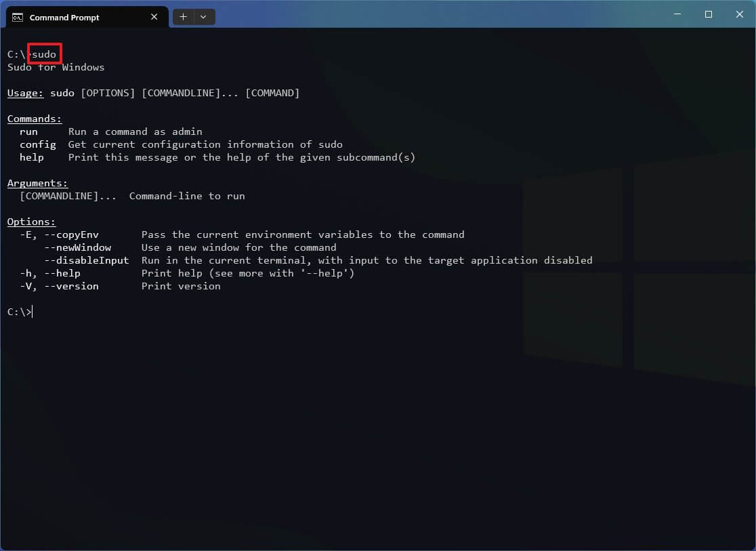Minimize the terminal window

pos(677,14)
